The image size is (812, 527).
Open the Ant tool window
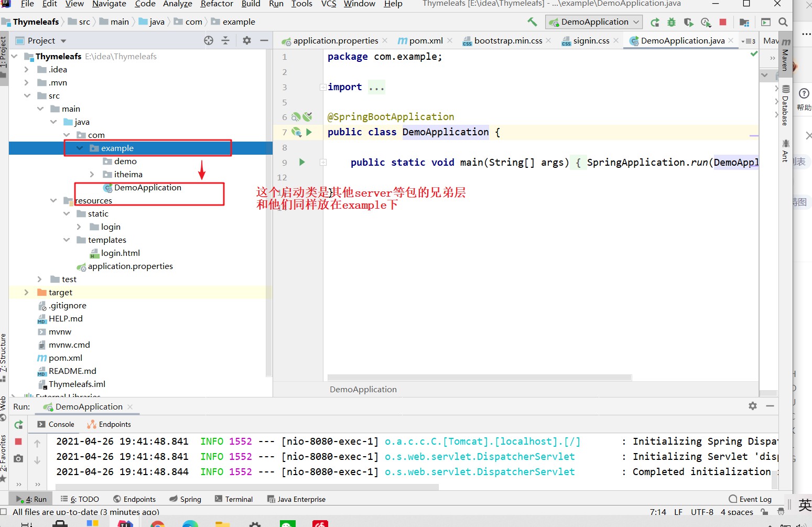(785, 150)
